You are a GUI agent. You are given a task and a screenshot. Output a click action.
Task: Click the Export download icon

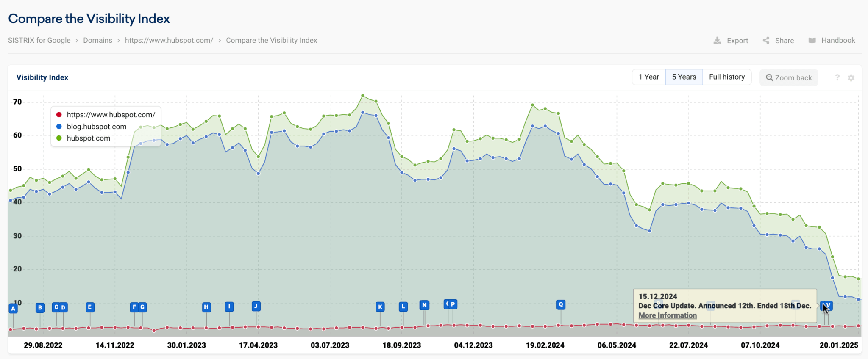click(717, 41)
